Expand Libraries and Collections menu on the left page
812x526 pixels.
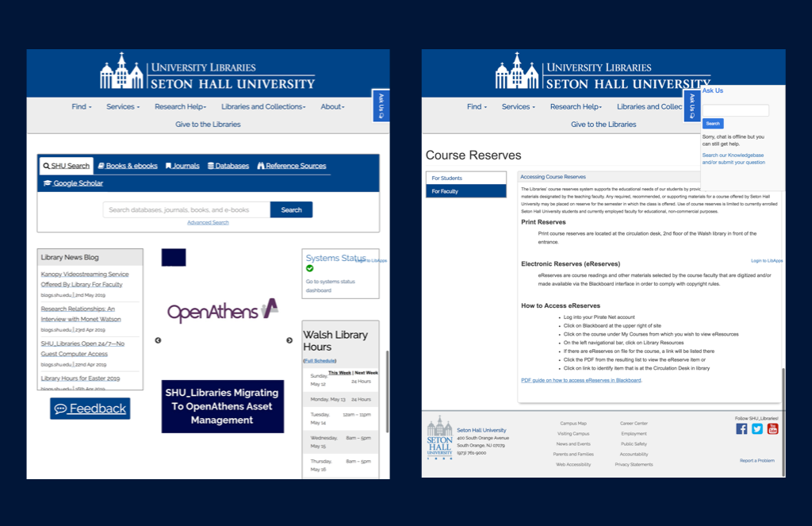(263, 107)
